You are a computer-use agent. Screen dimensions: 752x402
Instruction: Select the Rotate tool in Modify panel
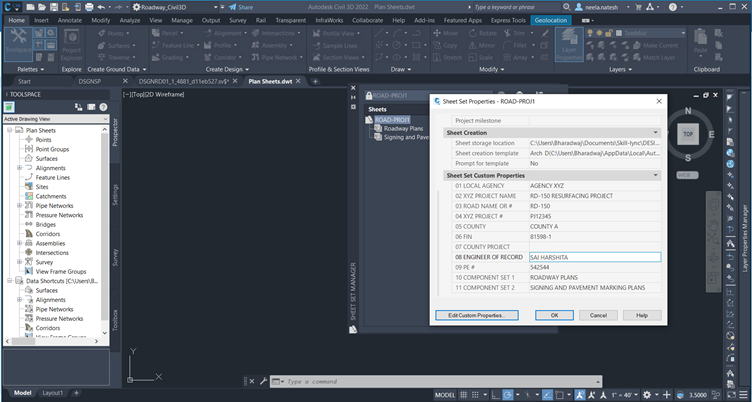click(x=483, y=33)
